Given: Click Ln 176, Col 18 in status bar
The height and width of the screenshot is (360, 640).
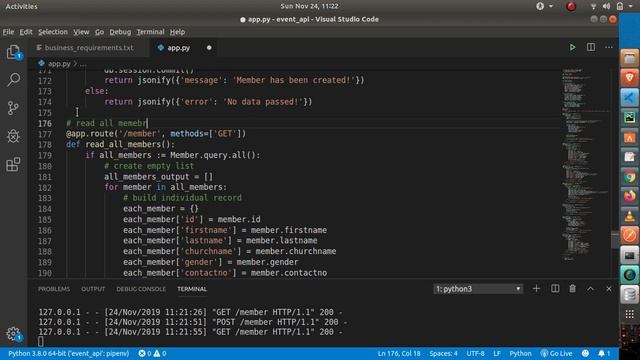Looking at the screenshot, I should click(399, 353).
